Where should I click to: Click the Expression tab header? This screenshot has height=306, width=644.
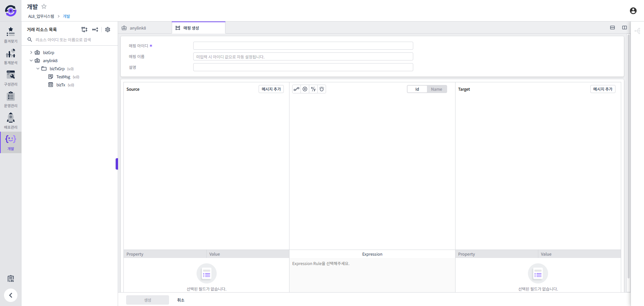pyautogui.click(x=372, y=254)
